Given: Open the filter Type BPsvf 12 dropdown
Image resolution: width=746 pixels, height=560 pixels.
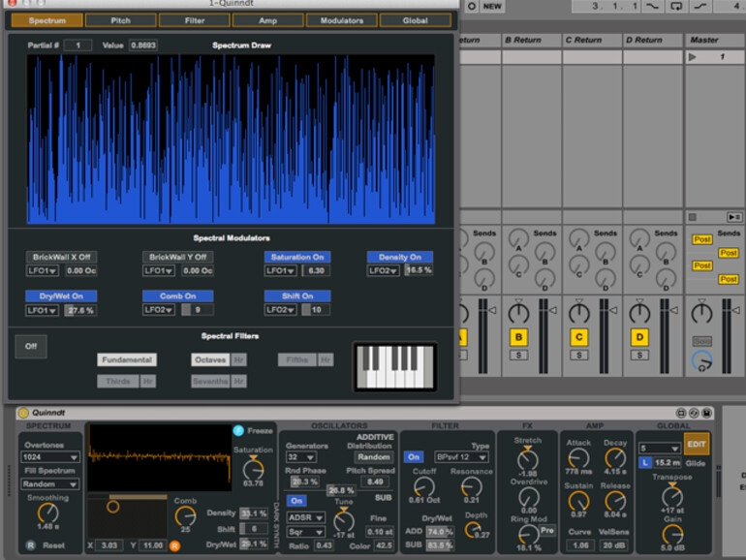Looking at the screenshot, I should (461, 456).
